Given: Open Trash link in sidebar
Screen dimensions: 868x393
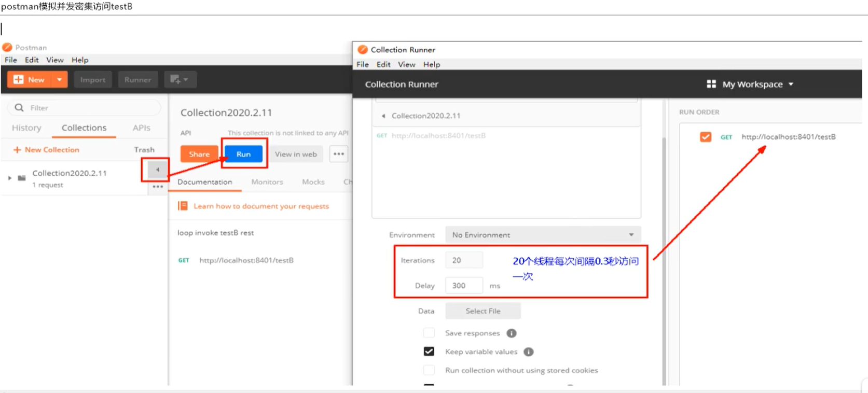Looking at the screenshot, I should (x=144, y=149).
